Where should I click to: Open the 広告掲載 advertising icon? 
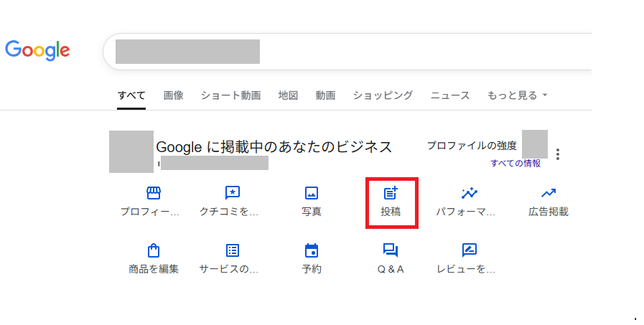(x=549, y=193)
